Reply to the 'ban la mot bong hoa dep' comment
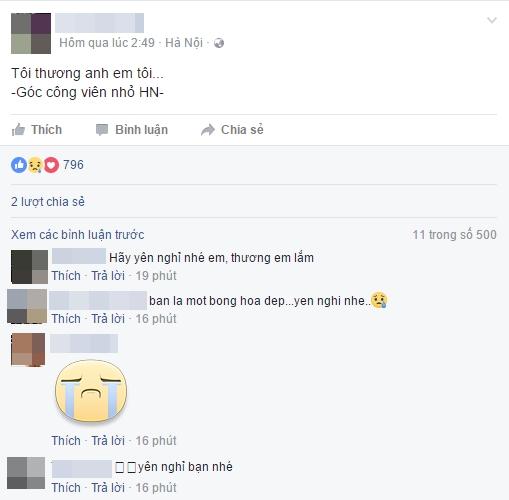 pyautogui.click(x=108, y=319)
